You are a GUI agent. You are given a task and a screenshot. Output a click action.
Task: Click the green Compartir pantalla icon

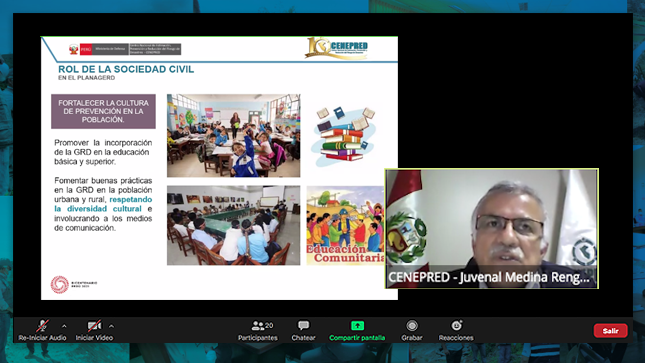coord(357,326)
